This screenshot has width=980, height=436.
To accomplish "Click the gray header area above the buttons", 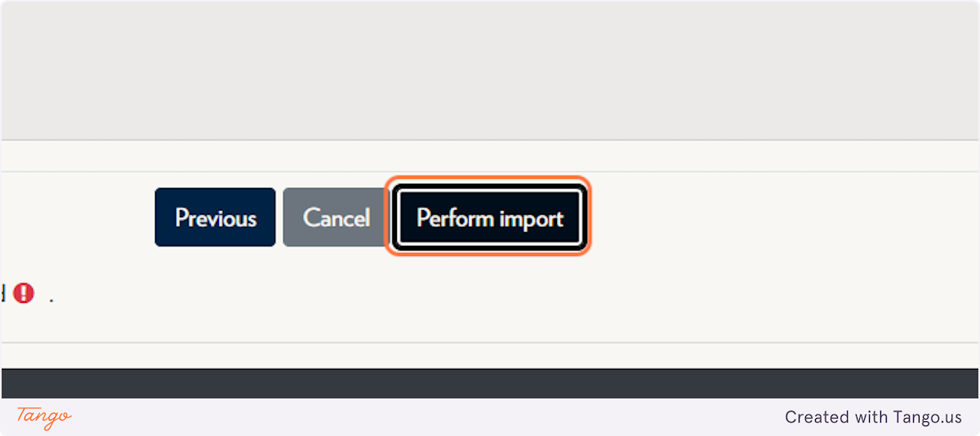I will [490, 70].
